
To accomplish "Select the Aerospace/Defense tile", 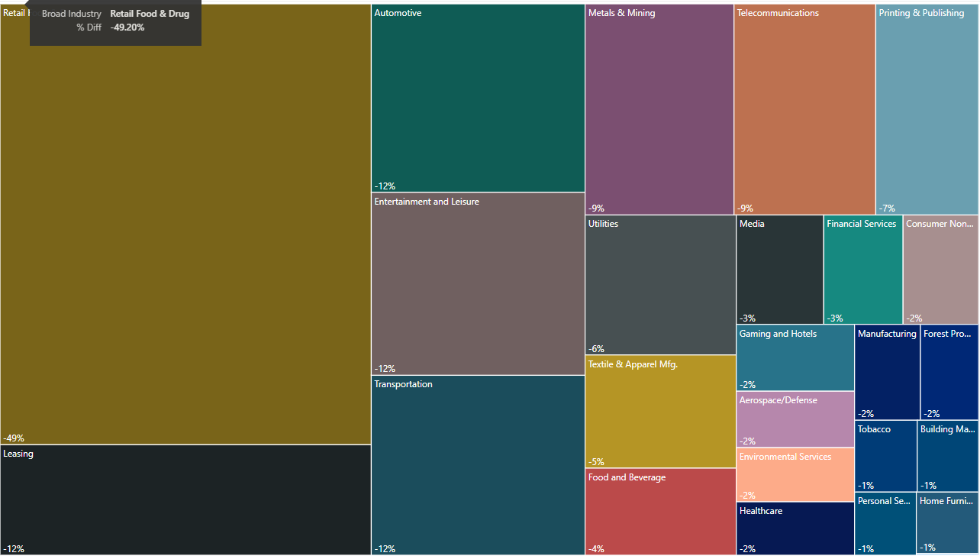I will (x=795, y=419).
